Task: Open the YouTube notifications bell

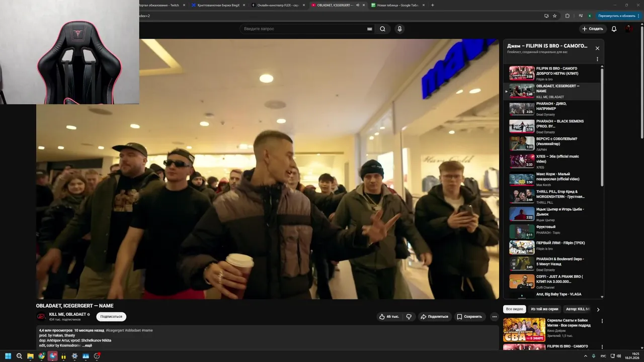Action: point(614,29)
